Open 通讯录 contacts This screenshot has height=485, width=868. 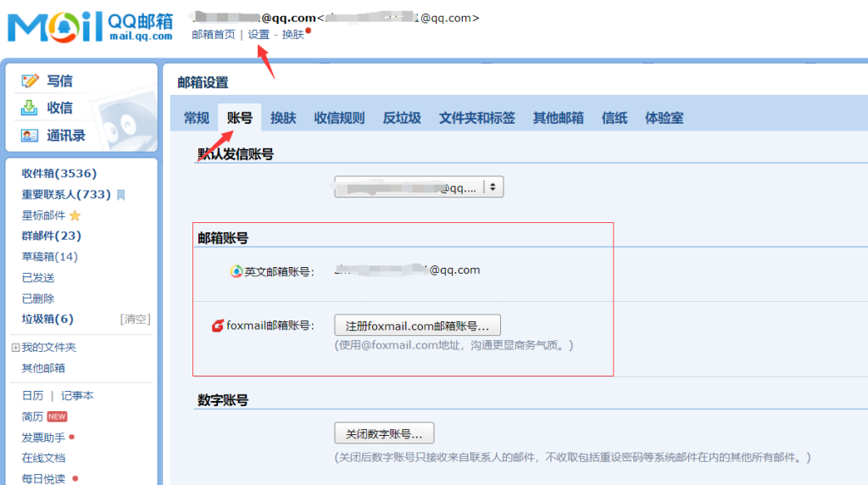66,136
